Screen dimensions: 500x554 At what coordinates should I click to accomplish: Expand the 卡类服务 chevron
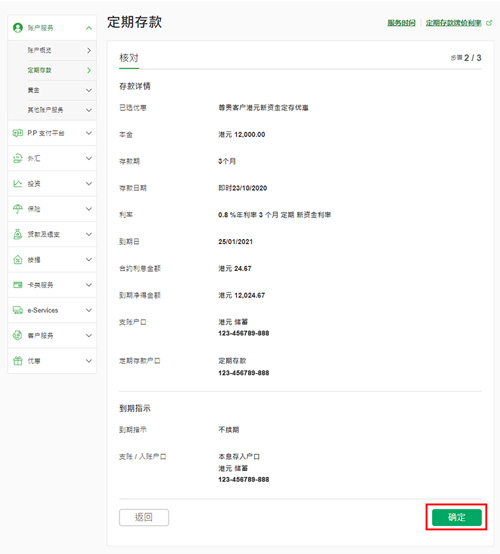pyautogui.click(x=89, y=285)
